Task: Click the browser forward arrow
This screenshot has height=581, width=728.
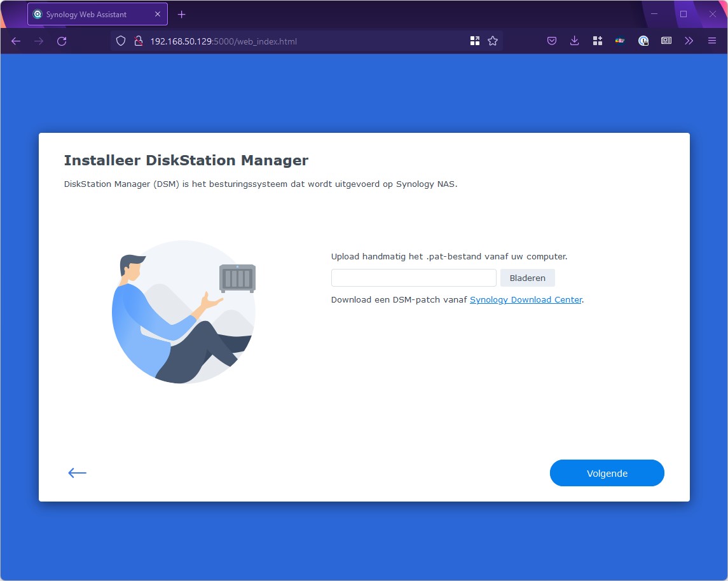Action: (x=39, y=41)
